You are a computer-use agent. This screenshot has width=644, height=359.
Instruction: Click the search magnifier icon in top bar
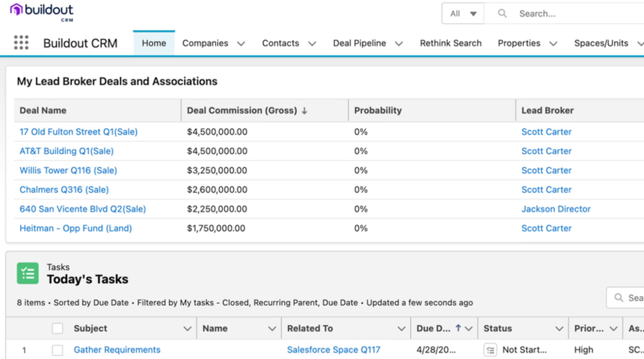502,14
